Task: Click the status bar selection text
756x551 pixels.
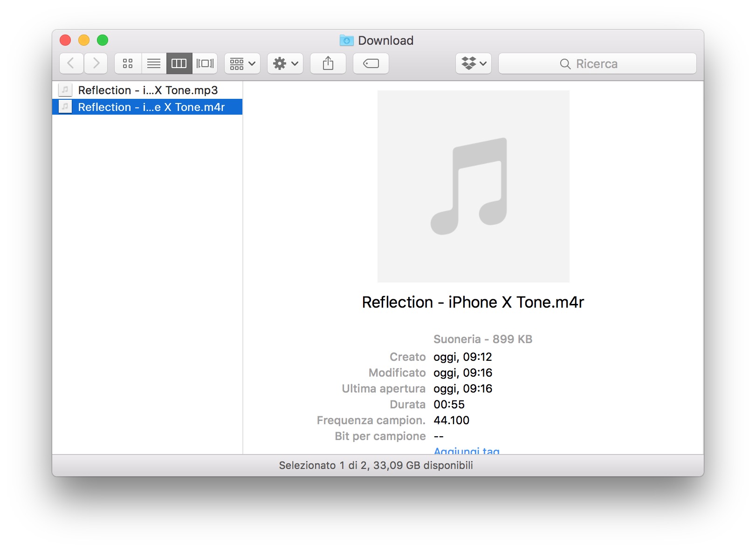Action: coord(376,465)
